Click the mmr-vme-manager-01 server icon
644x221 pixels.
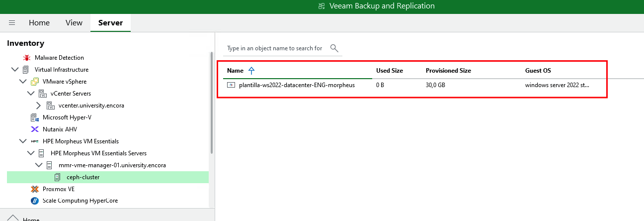[50, 165]
